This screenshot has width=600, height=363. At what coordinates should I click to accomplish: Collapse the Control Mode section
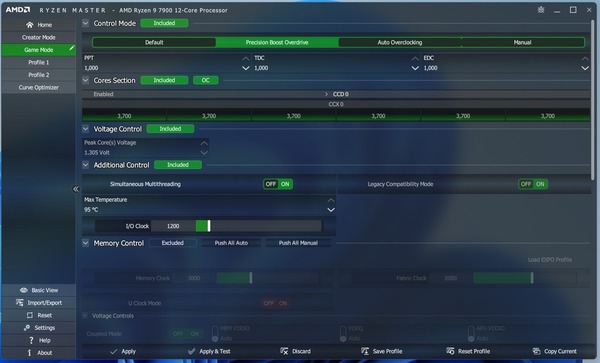[86, 23]
